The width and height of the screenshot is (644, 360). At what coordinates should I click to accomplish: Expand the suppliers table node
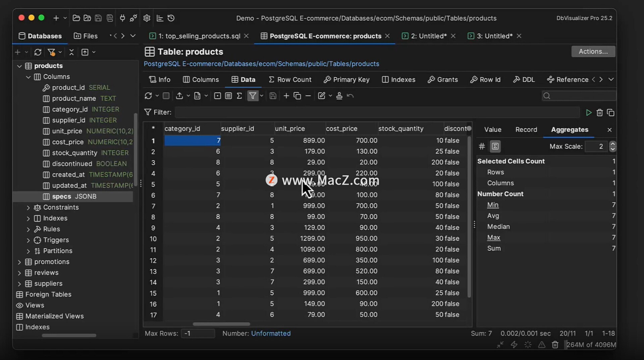pyautogui.click(x=19, y=284)
